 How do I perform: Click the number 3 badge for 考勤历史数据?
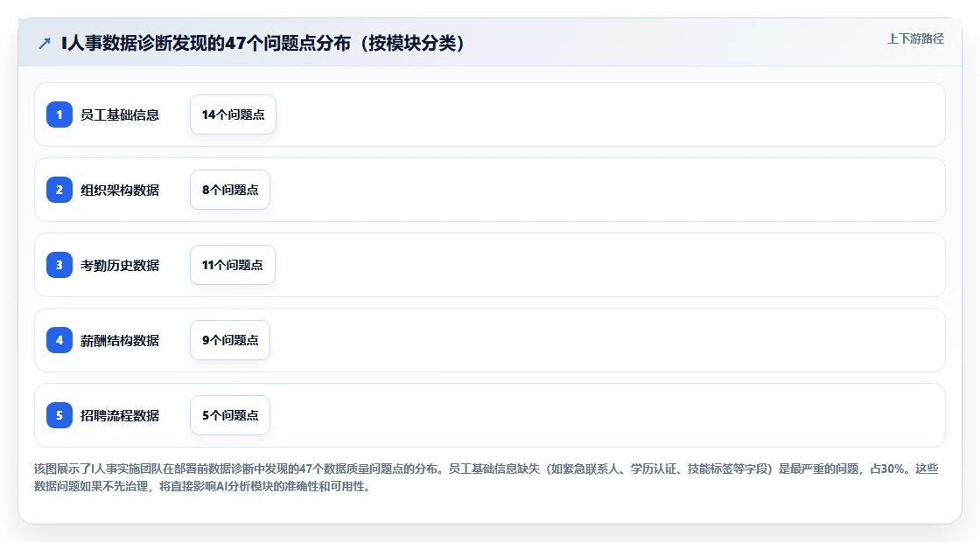59,265
